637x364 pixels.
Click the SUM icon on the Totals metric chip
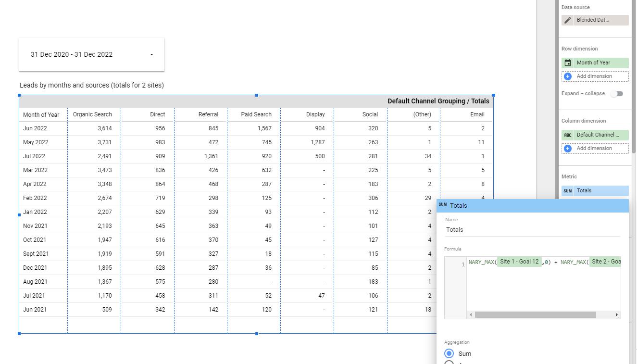(568, 191)
